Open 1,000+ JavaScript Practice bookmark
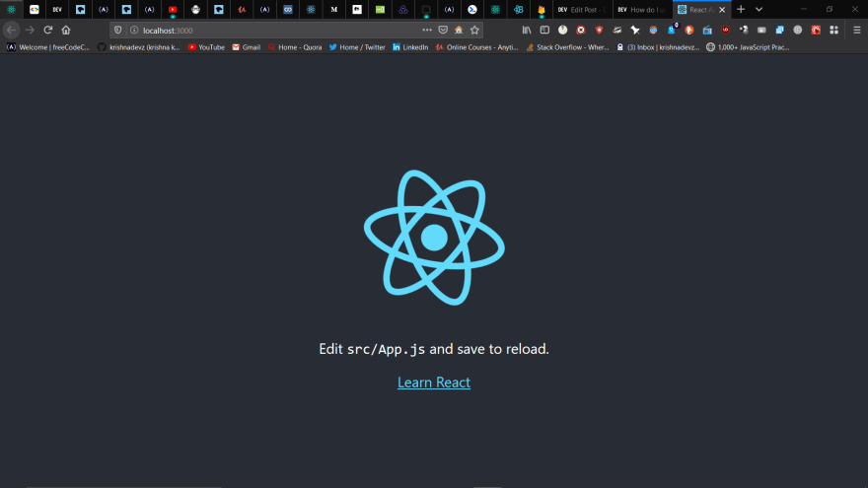 748,47
